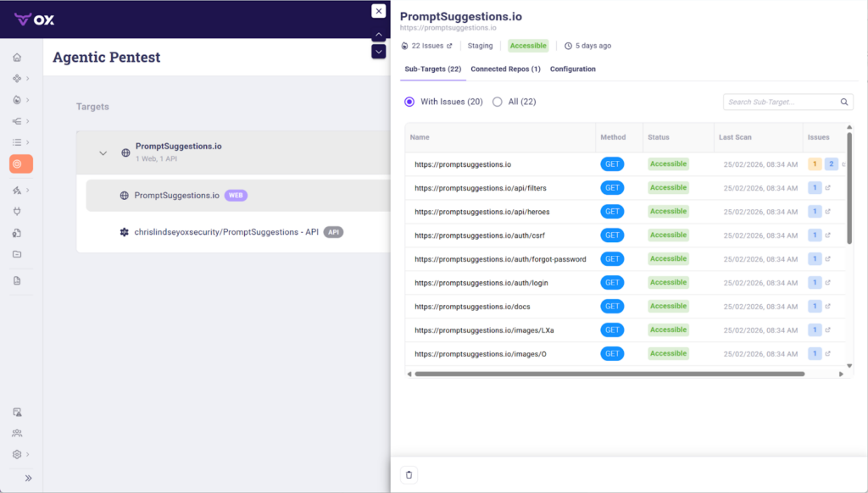Click the vertical scrollbar thumb of the table
This screenshot has width=868, height=493.
click(849, 188)
